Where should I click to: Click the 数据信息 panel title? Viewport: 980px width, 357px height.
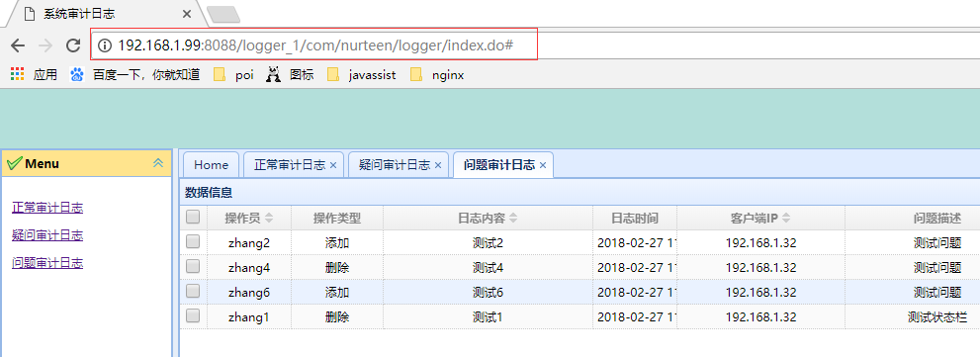point(209,193)
